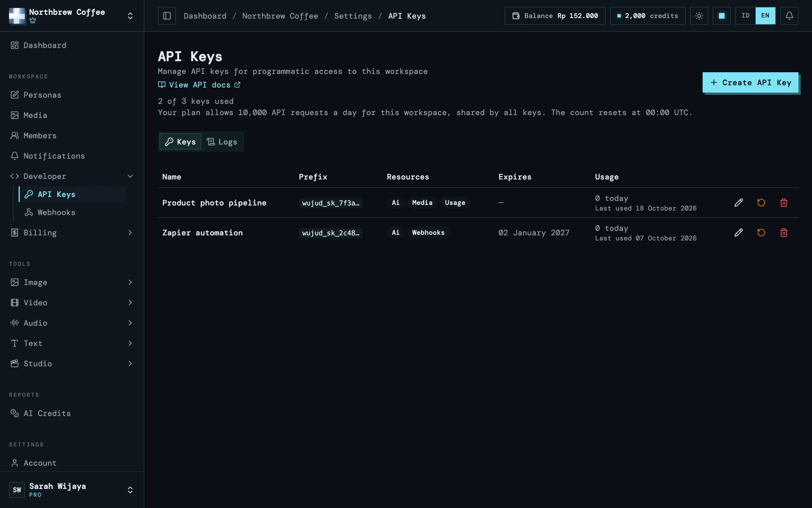Click the Dashboard breadcrumb
Screen dimensions: 812x508
click(205, 16)
